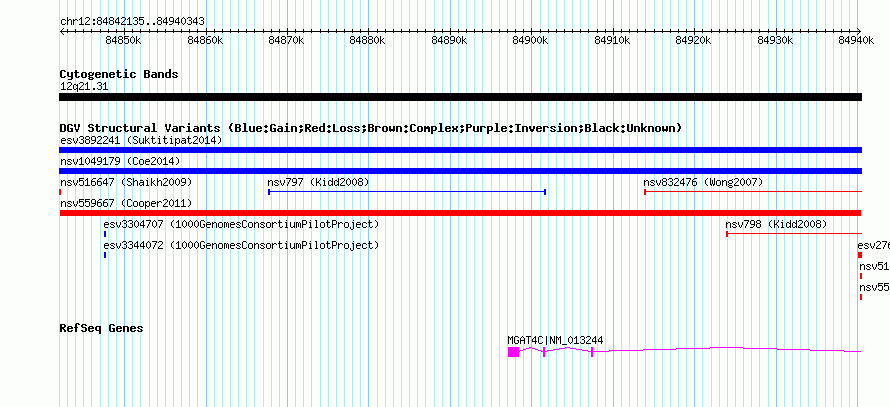
Task: Click the DGV Structural Variants track title
Action: 370,128
